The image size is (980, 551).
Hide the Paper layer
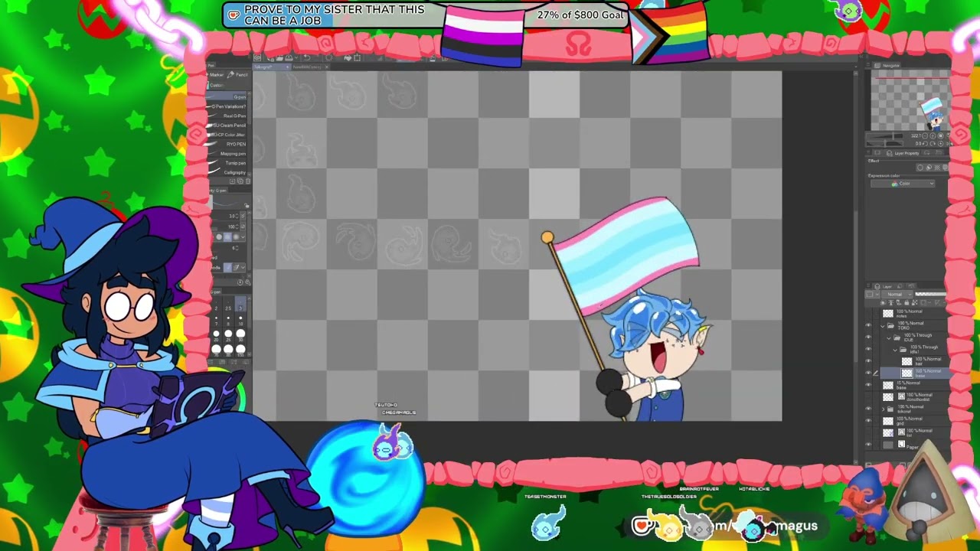pyautogui.click(x=868, y=444)
